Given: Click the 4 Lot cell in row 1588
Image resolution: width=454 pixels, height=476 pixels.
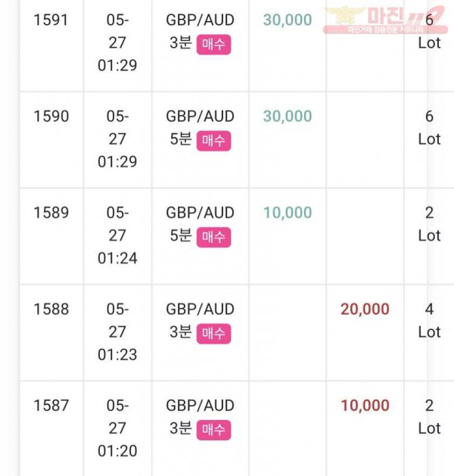Looking at the screenshot, I should (429, 321).
